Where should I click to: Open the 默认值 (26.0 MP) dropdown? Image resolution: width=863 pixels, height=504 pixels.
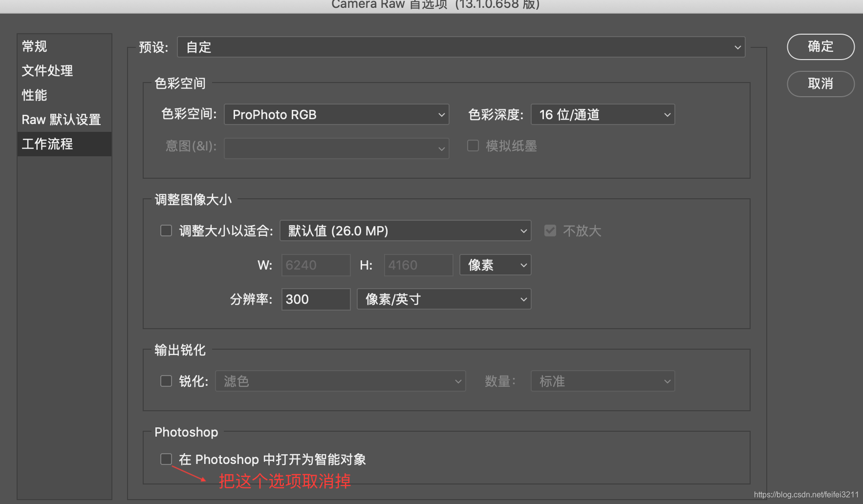click(405, 231)
